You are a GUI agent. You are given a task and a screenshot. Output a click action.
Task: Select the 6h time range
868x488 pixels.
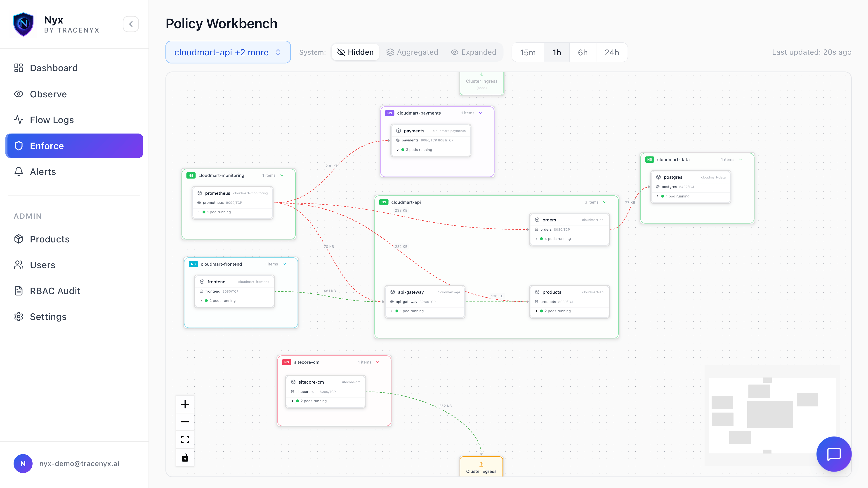pos(583,53)
